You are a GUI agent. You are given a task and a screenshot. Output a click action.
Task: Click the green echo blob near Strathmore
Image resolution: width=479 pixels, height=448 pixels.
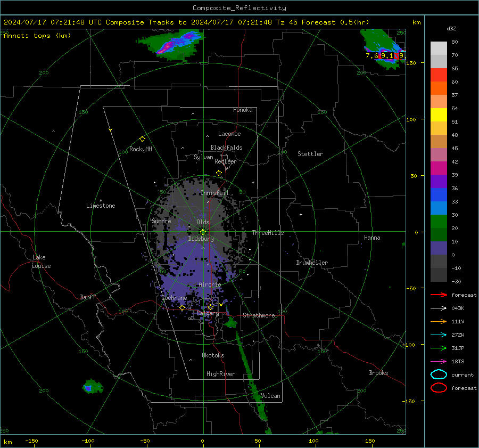click(230, 323)
